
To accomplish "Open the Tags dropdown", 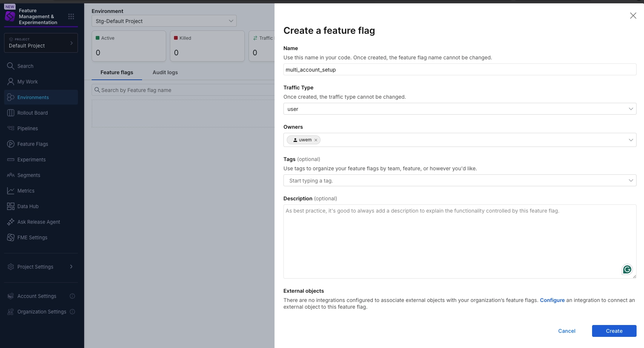I will 460,180.
